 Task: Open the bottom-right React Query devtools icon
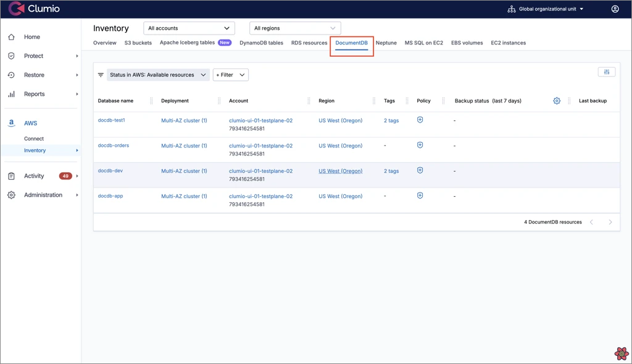pyautogui.click(x=622, y=354)
